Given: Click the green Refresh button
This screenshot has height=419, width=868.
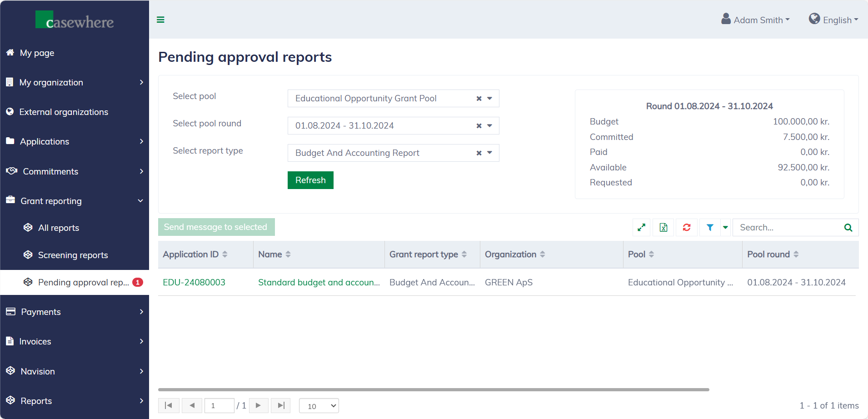Looking at the screenshot, I should click(310, 180).
